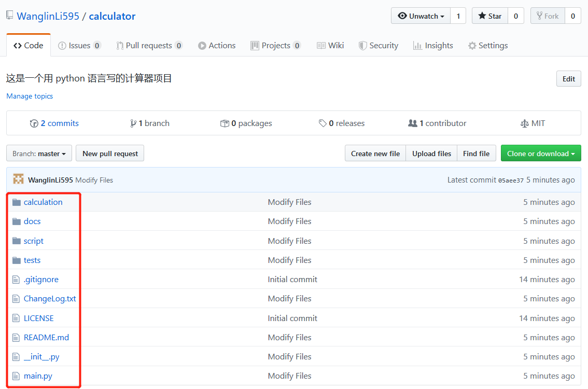Open the Projects tab
The width and height of the screenshot is (588, 389).
pos(276,46)
